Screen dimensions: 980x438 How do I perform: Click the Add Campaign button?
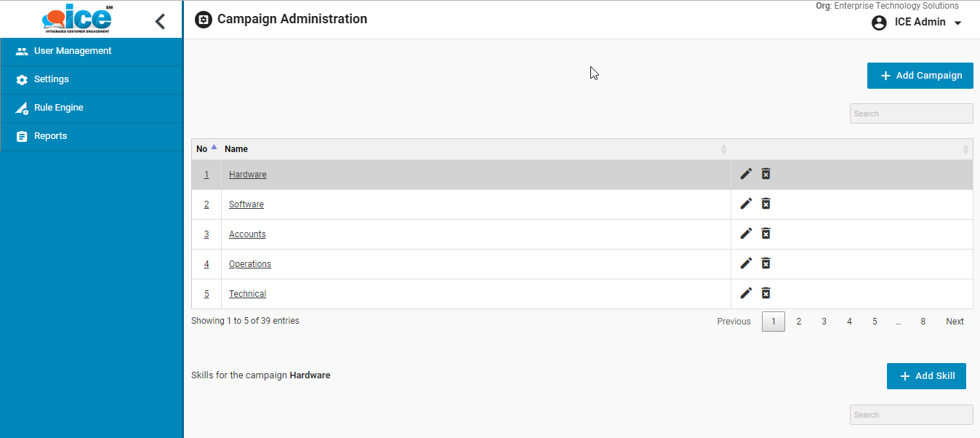920,76
